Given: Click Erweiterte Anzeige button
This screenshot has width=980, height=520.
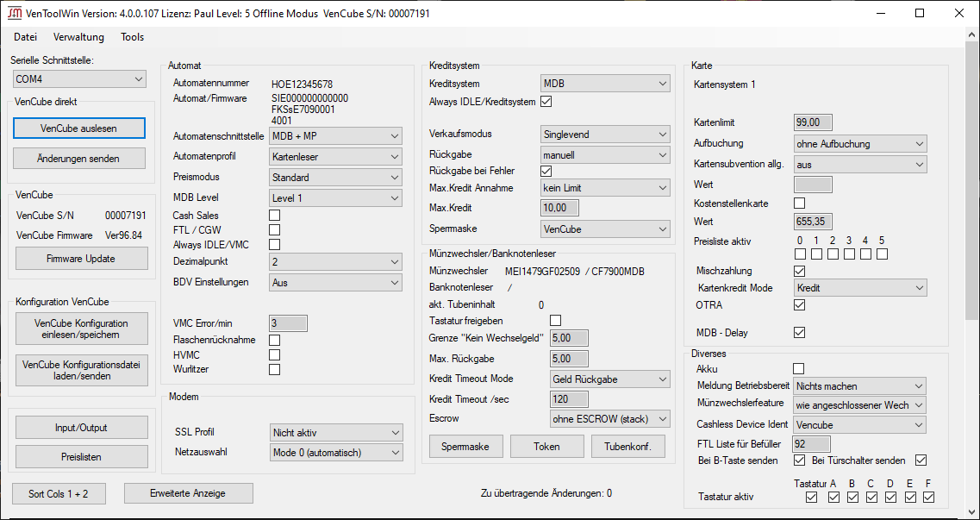Looking at the screenshot, I should 188,493.
